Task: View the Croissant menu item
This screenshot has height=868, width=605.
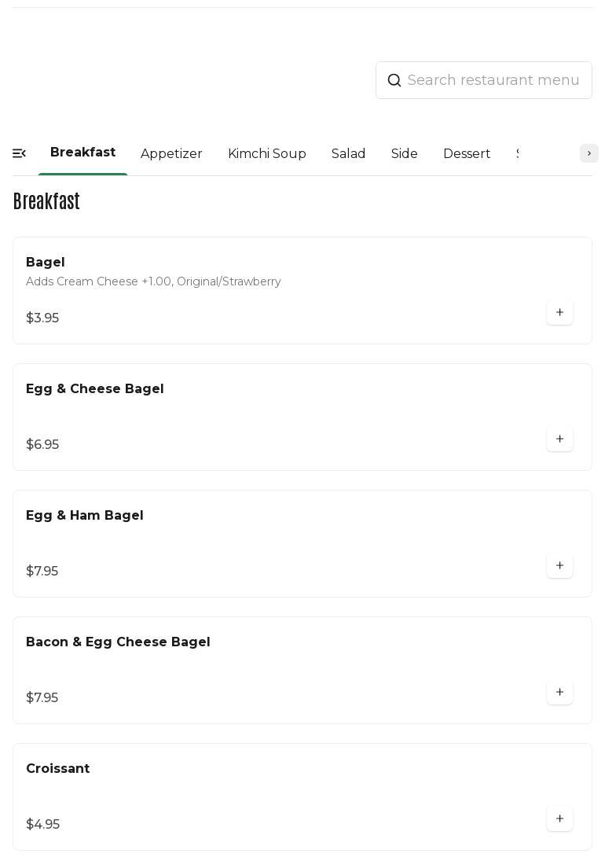Action: pyautogui.click(x=58, y=769)
